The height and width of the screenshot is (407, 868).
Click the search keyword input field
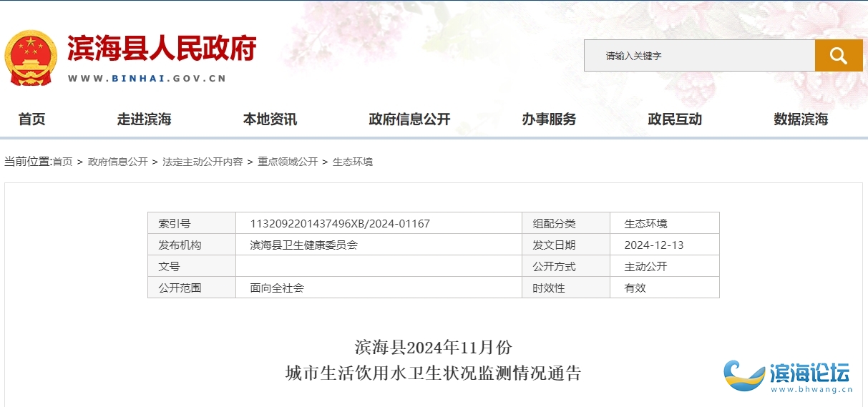[x=699, y=55]
